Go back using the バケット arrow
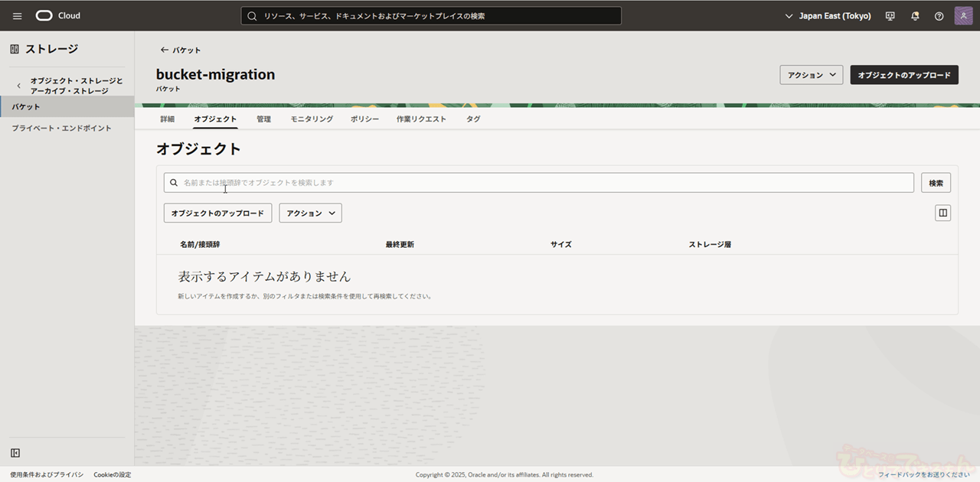 pos(180,50)
